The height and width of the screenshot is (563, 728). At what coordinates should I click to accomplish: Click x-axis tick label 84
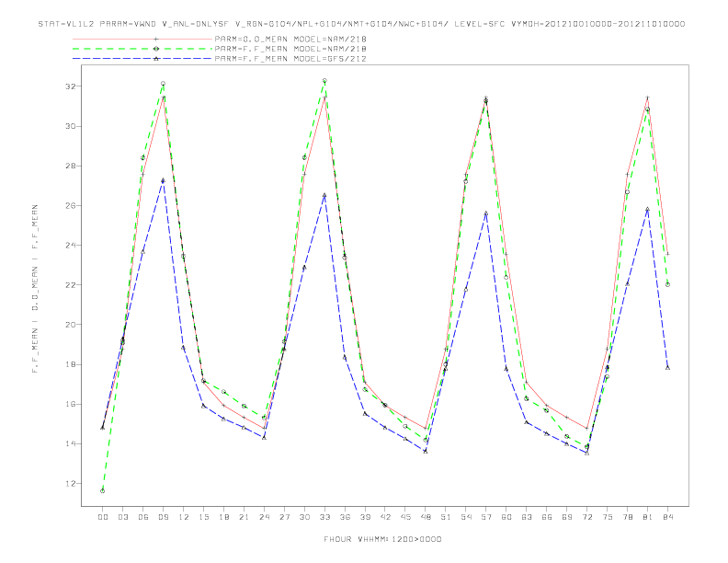tap(667, 517)
